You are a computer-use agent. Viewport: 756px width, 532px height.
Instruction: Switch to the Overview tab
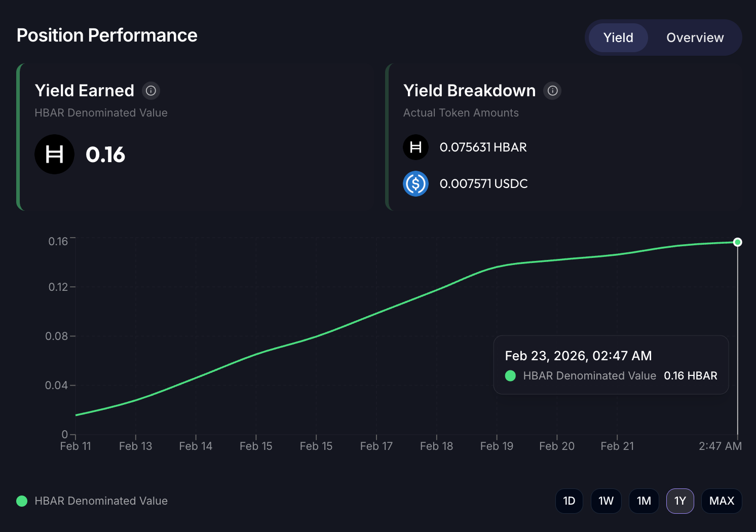click(695, 37)
